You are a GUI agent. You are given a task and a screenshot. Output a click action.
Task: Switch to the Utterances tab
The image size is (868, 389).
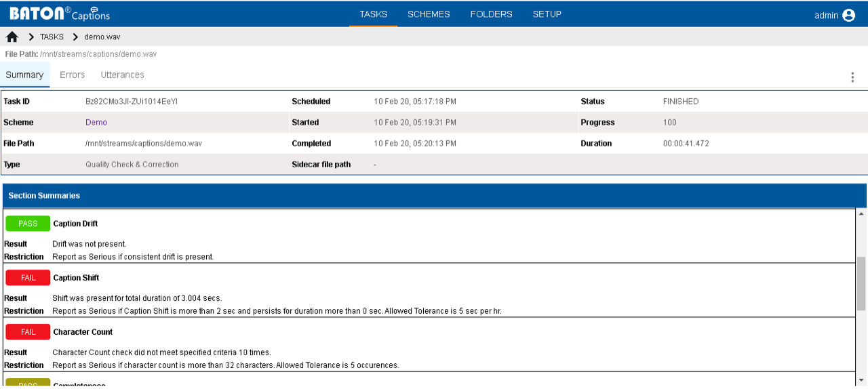click(123, 75)
